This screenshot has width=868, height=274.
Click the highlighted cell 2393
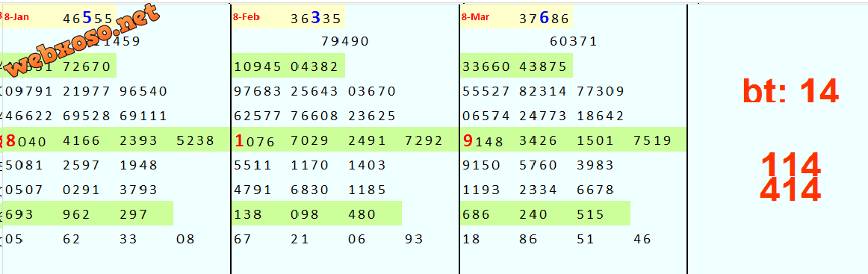tap(138, 141)
